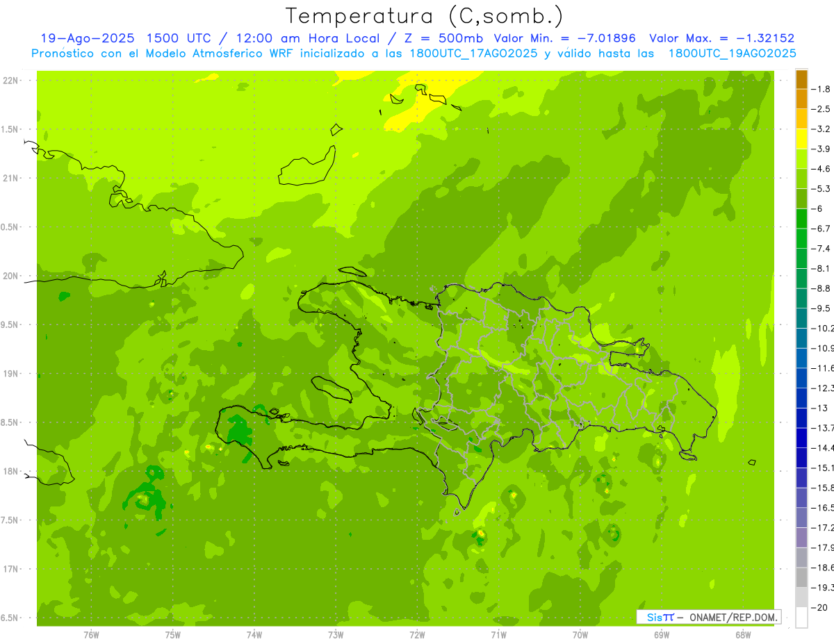
Task: Click the white swatch below -20
Action: coord(802,618)
